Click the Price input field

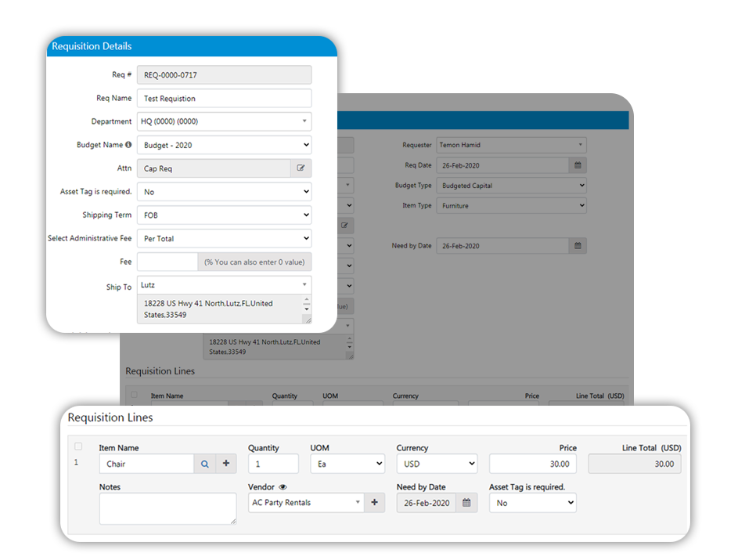533,464
